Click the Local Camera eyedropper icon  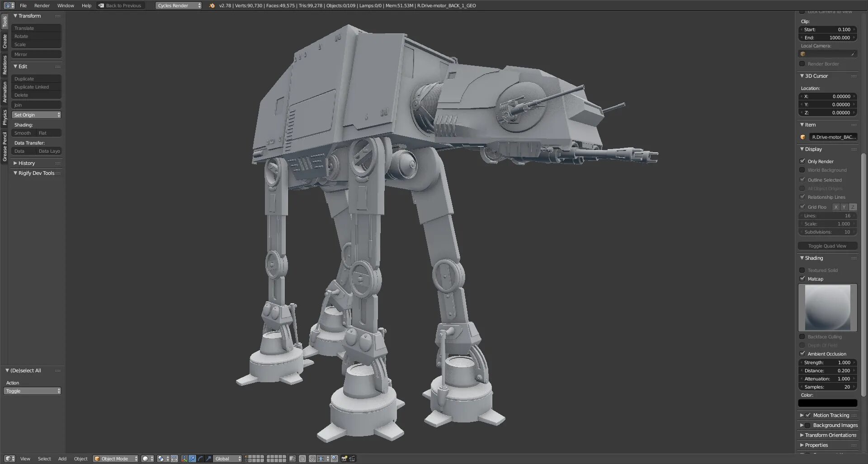click(x=853, y=54)
